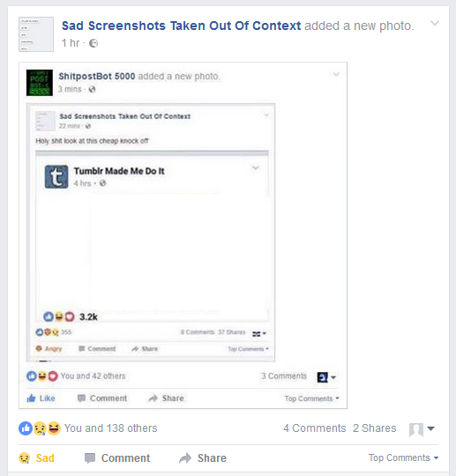Click the blue Like reaction icon
This screenshot has height=476, width=456.
26,428
